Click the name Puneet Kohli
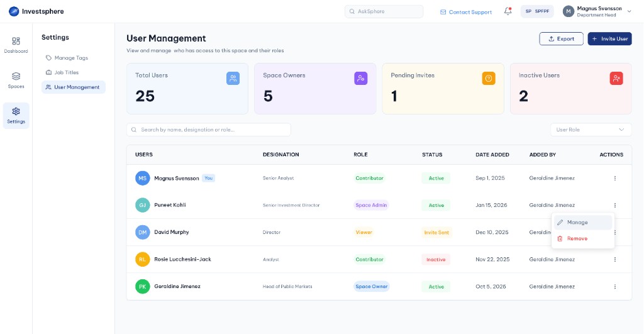 tap(170, 205)
